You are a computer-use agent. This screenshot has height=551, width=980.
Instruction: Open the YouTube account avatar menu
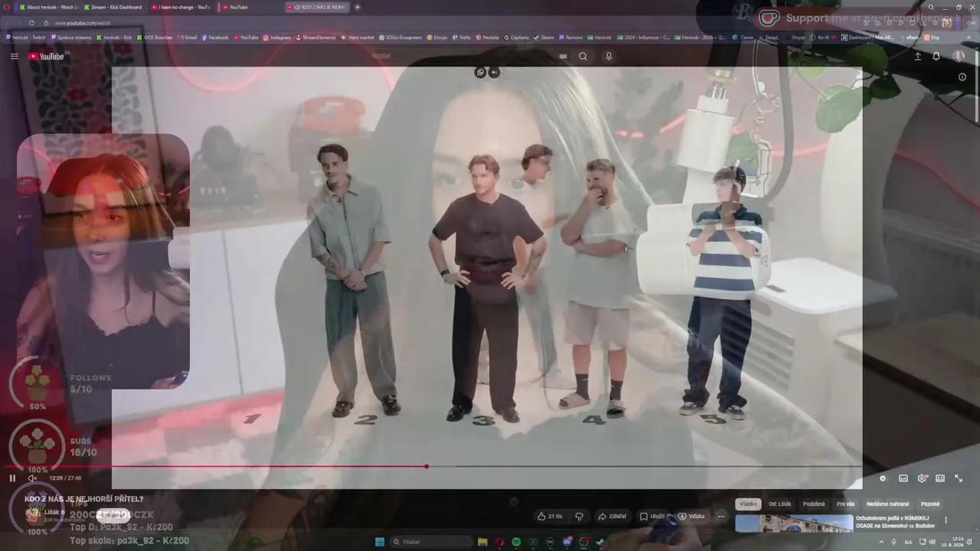pyautogui.click(x=959, y=56)
